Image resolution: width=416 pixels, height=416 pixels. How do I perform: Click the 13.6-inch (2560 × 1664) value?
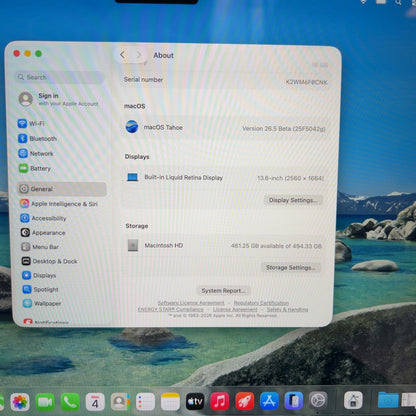[290, 178]
